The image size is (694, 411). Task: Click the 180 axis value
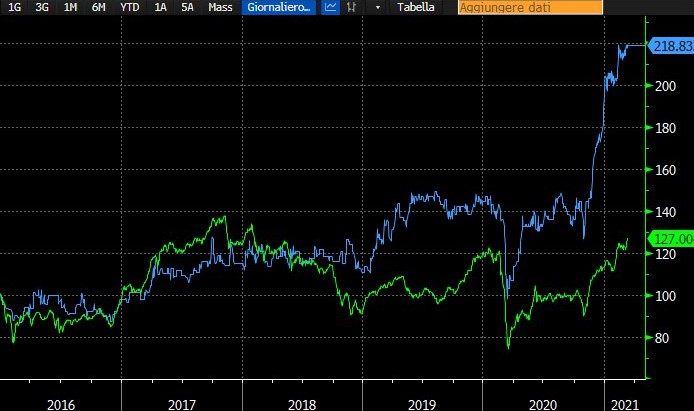[x=665, y=128]
